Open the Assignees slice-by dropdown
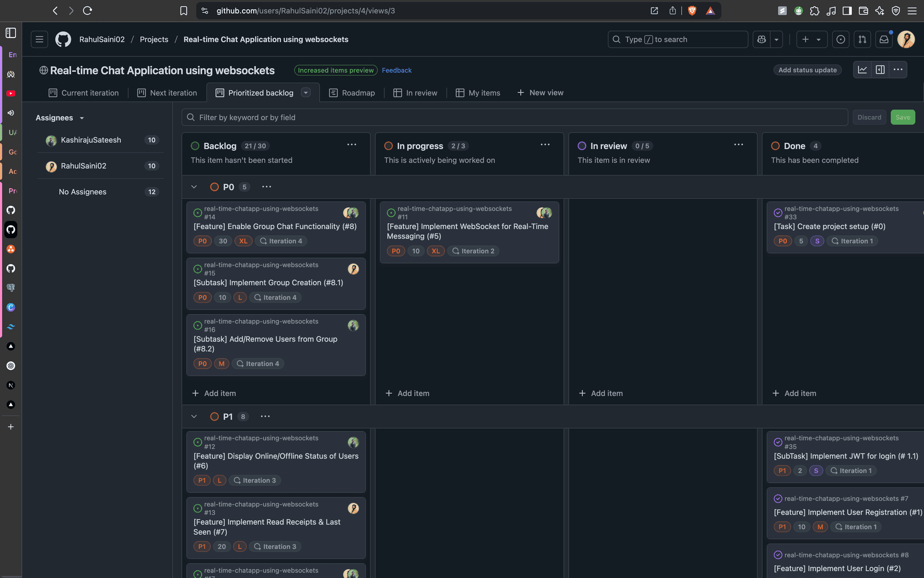Screen dimensions: 924x578 click(x=60, y=118)
